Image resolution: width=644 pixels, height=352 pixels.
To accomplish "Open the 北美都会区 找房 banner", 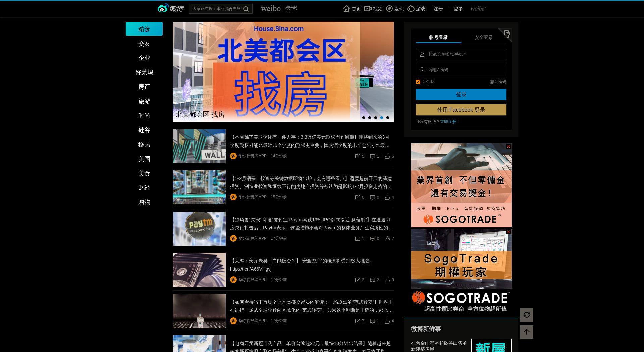I will pos(283,72).
